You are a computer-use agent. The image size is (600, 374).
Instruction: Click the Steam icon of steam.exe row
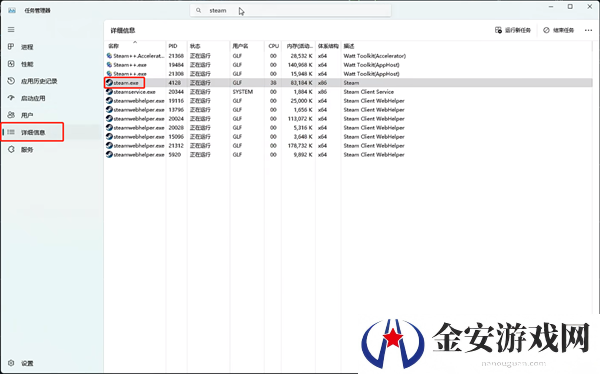(x=109, y=83)
